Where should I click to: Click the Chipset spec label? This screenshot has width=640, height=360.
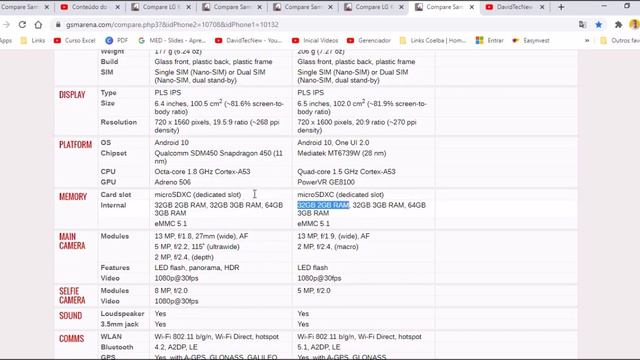pos(113,153)
